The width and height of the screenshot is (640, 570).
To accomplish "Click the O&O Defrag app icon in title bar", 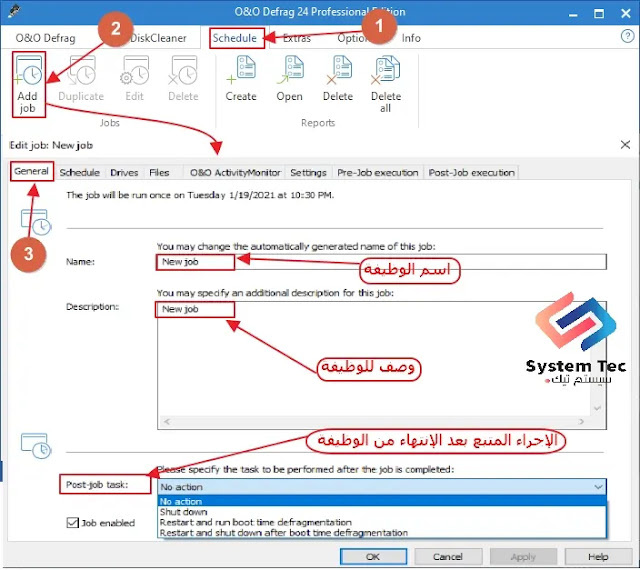I will (14, 11).
